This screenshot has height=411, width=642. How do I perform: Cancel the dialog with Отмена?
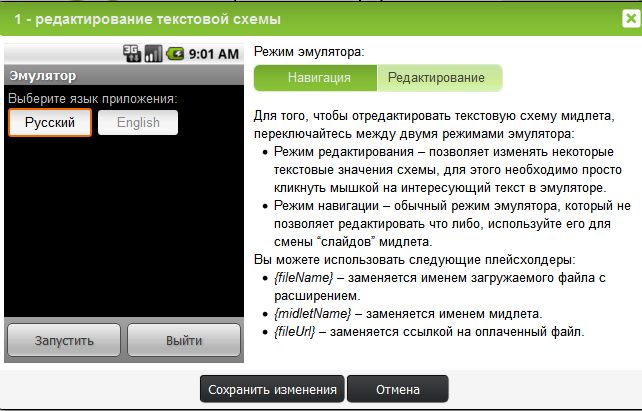[x=398, y=389]
